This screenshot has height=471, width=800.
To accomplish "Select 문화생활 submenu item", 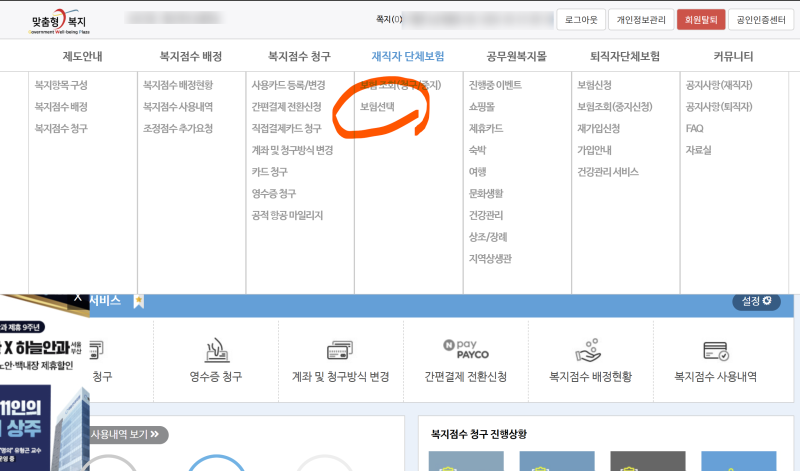I will click(486, 193).
